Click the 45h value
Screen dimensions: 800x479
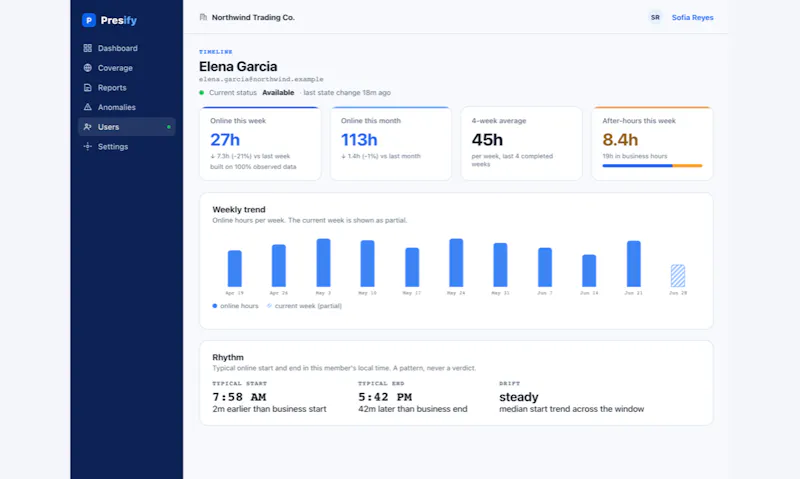point(487,139)
